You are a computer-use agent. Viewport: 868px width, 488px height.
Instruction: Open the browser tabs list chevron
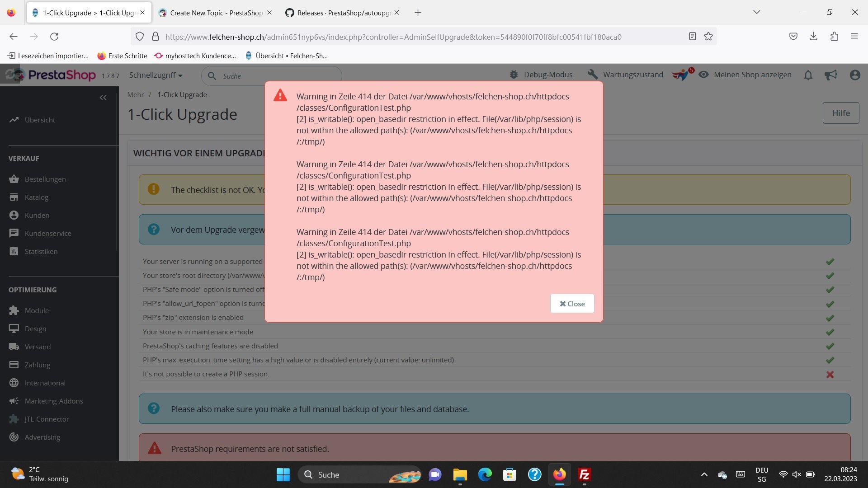pyautogui.click(x=756, y=12)
